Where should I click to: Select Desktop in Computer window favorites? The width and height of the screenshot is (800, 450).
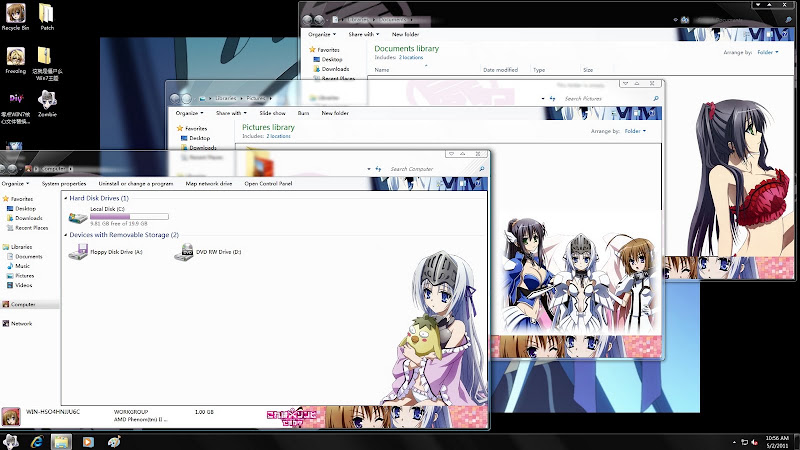click(21, 208)
